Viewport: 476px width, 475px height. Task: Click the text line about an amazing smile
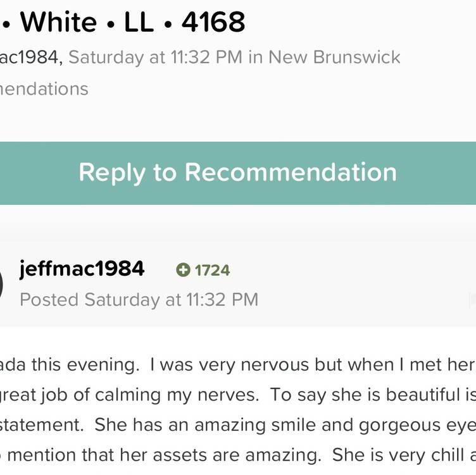[x=238, y=425]
